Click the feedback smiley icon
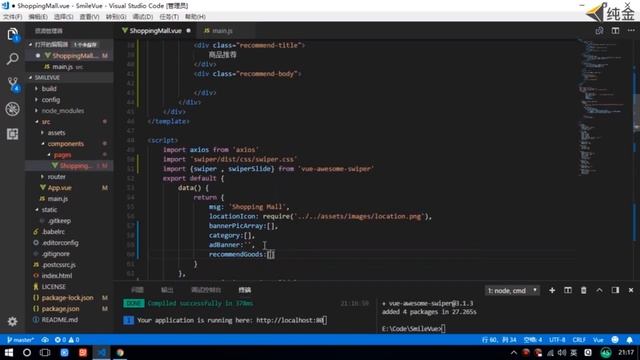 click(615, 340)
